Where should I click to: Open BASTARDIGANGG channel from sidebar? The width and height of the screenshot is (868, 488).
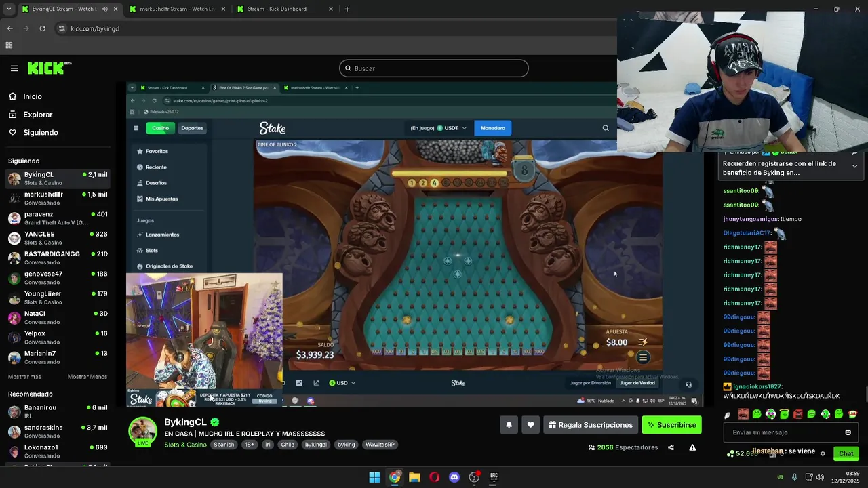point(58,258)
